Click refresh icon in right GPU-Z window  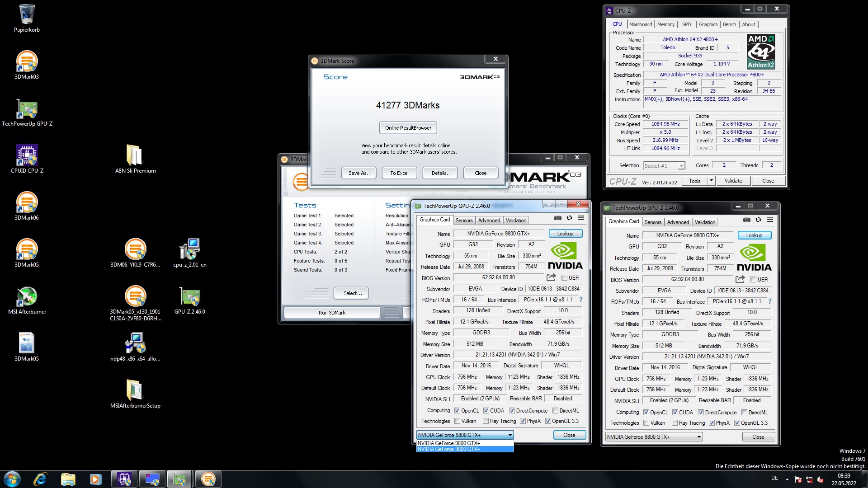[758, 220]
